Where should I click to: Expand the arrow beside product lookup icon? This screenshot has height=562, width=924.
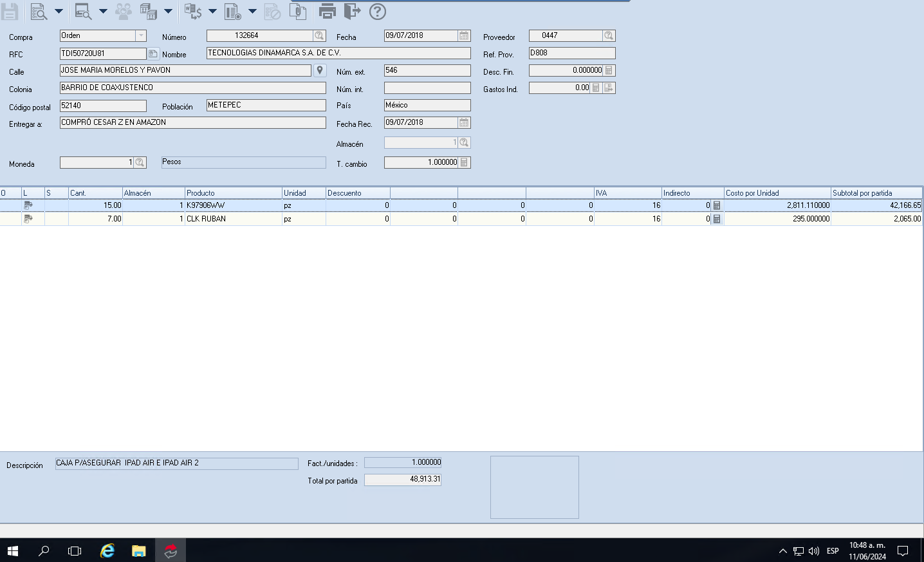tap(103, 11)
